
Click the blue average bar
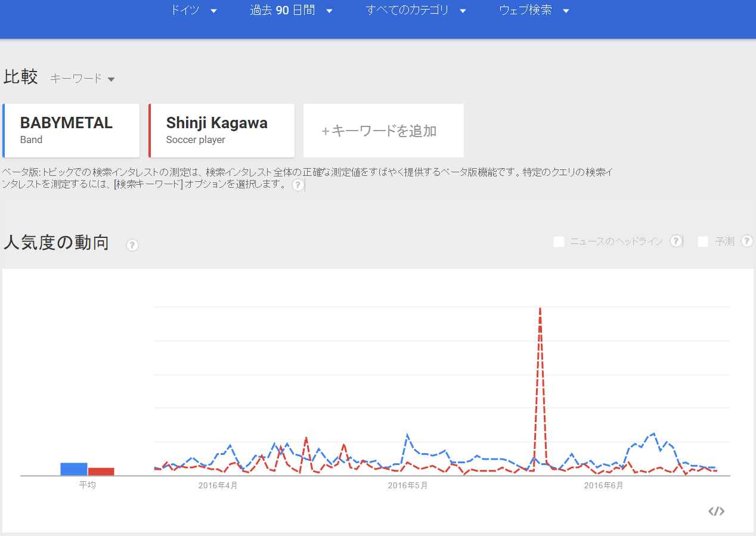click(74, 469)
